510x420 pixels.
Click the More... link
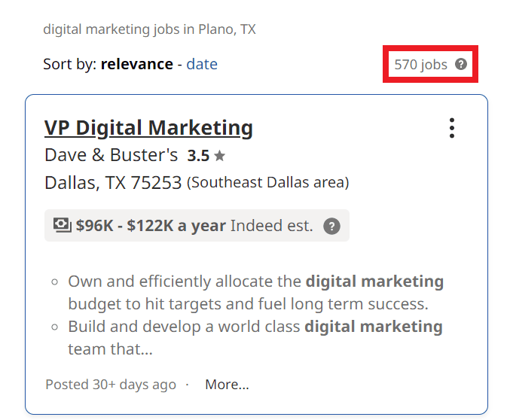click(227, 385)
